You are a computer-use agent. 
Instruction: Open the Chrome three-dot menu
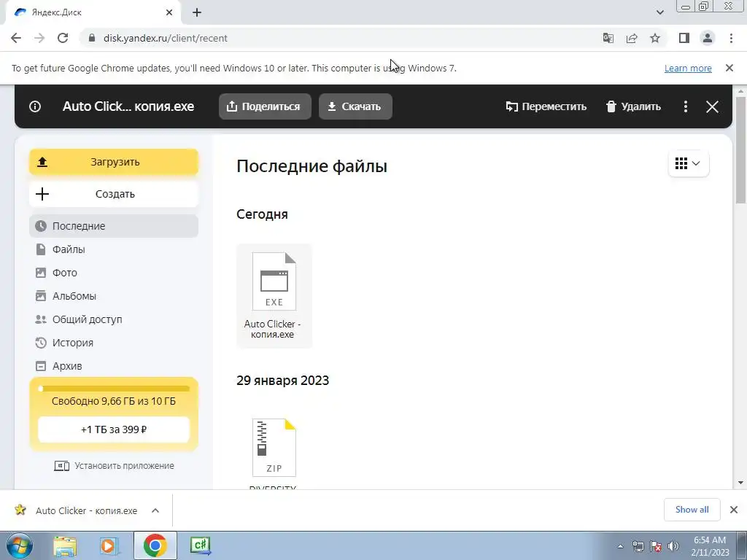(x=731, y=38)
